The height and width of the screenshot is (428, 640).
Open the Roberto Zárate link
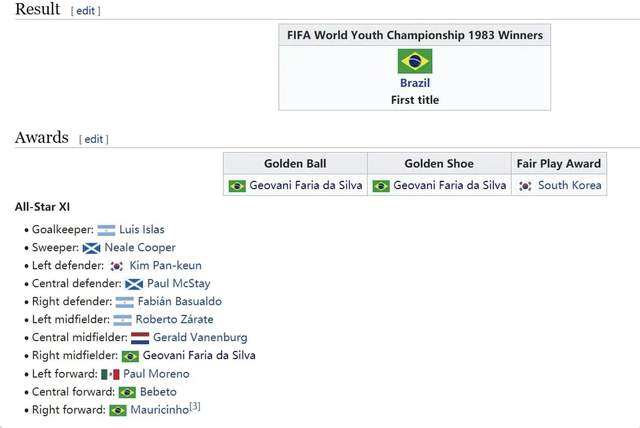[174, 319]
